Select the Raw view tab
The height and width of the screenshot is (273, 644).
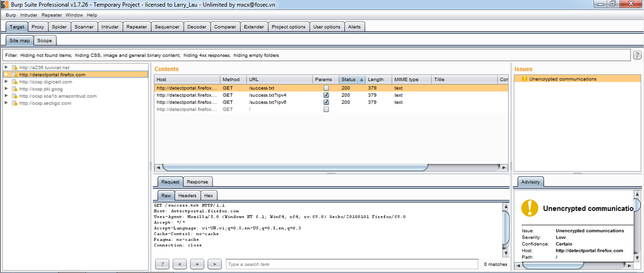[x=166, y=195]
